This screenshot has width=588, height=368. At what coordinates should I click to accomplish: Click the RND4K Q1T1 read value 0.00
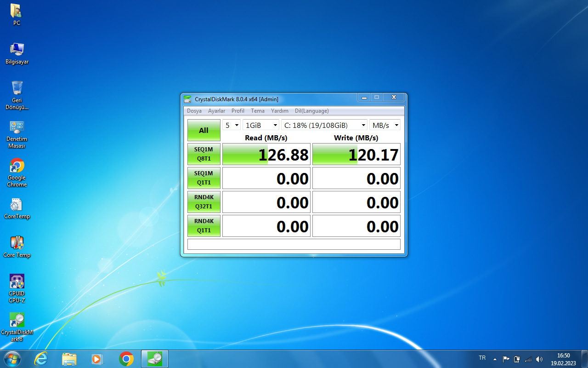[x=266, y=226]
